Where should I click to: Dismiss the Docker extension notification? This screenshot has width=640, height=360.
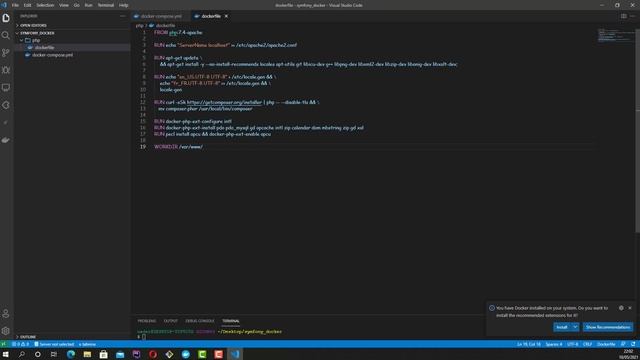[630, 308]
